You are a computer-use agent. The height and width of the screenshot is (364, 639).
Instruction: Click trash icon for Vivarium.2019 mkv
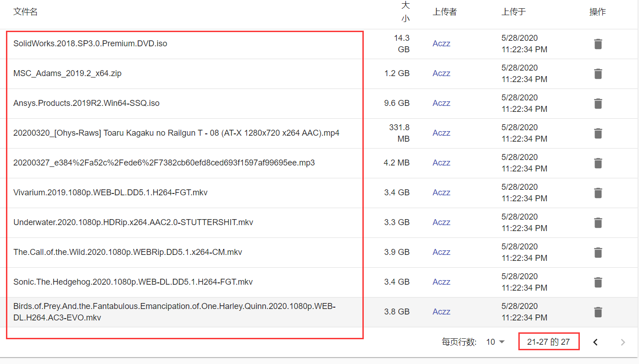pyautogui.click(x=598, y=193)
